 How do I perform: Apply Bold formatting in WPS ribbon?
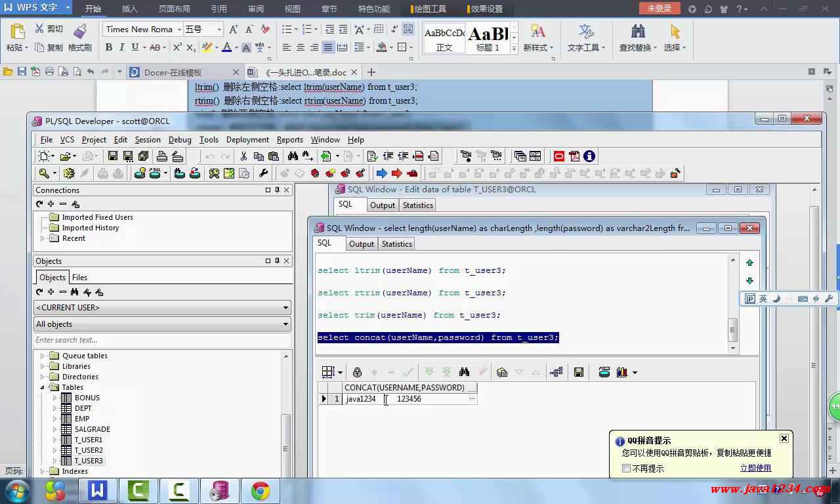click(x=109, y=47)
